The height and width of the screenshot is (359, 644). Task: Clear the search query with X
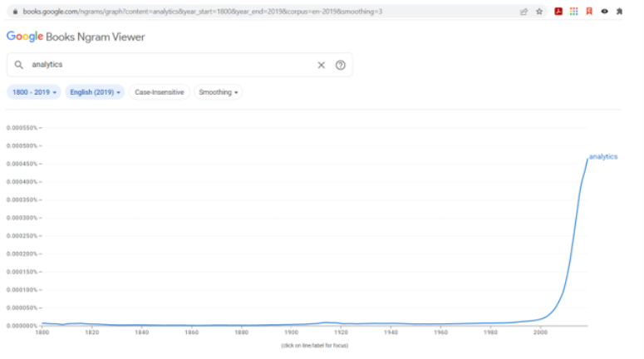click(x=322, y=65)
